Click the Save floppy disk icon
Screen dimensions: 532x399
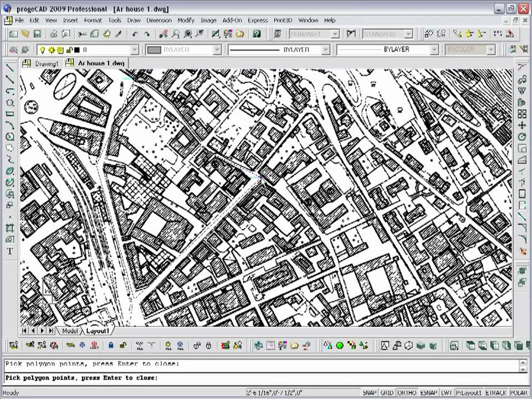(37, 34)
